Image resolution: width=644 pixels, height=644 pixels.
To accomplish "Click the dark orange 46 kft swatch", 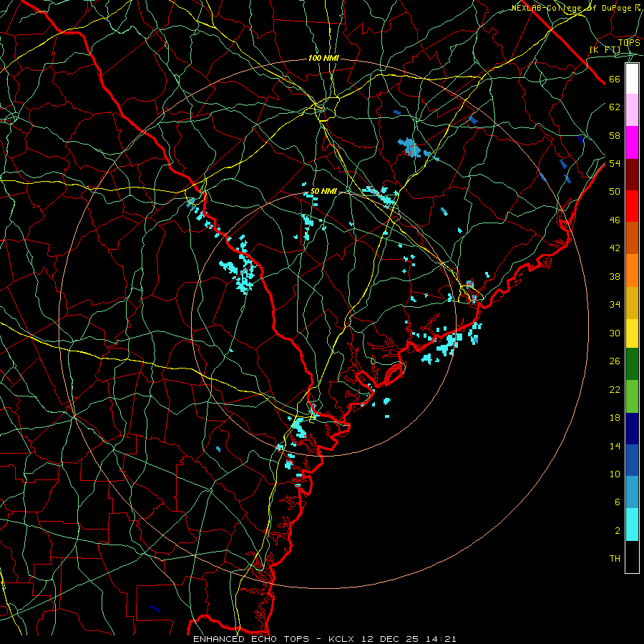I will click(632, 238).
